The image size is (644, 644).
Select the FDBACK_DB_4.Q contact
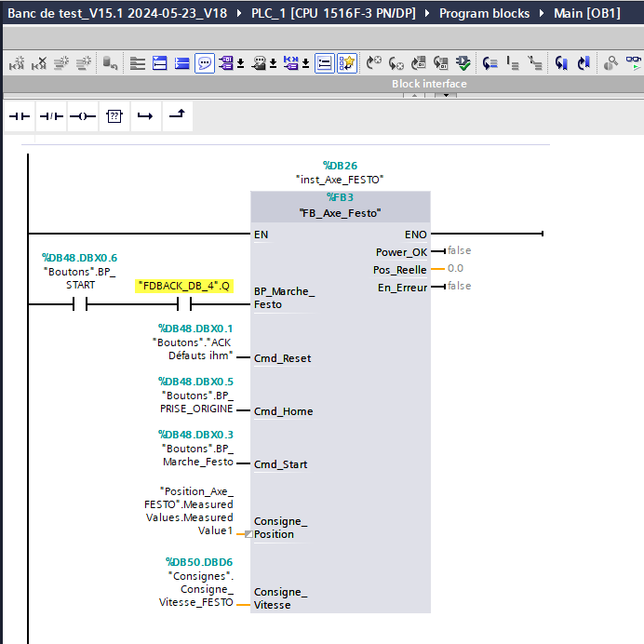184,304
